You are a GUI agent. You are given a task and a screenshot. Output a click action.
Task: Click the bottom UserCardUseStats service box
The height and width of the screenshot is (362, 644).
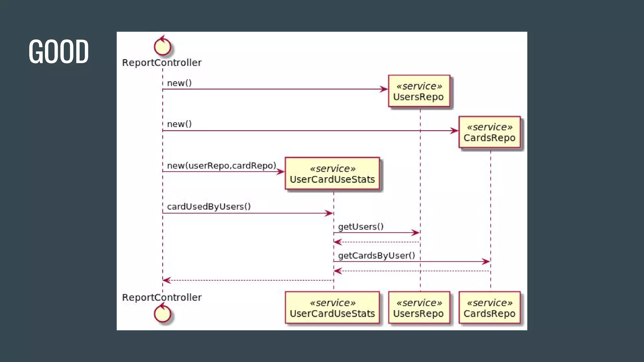coord(332,308)
